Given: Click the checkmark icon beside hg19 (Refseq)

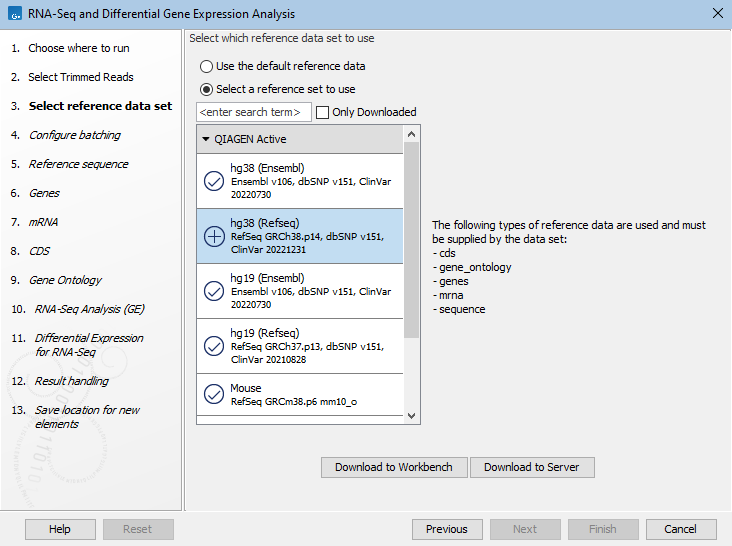Looking at the screenshot, I should (214, 346).
